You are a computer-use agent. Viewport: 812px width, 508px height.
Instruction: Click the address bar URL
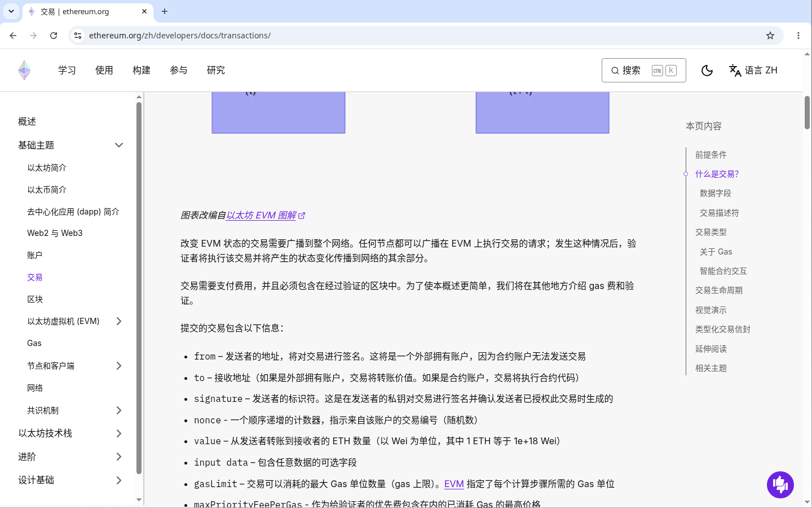(180, 36)
